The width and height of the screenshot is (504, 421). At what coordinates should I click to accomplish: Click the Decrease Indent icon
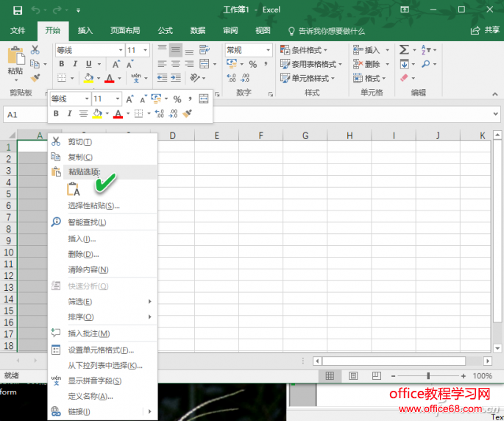tap(162, 78)
